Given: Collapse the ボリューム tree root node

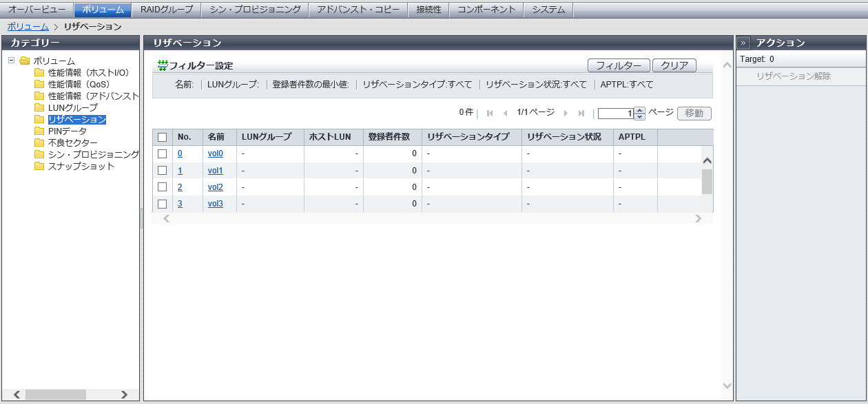Looking at the screenshot, I should point(12,61).
